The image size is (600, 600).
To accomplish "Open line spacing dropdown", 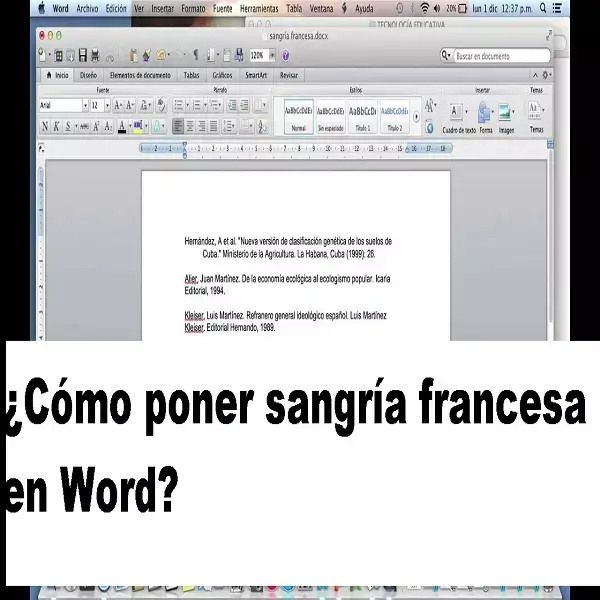I will tap(229, 126).
